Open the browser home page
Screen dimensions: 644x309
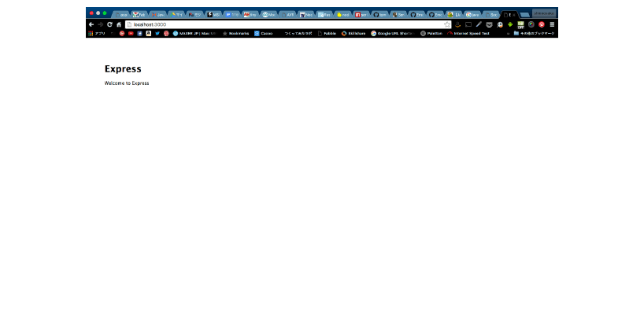(119, 24)
